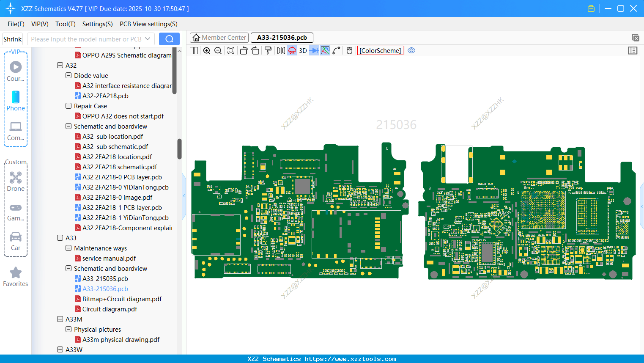644x363 pixels.
Task: Click the paint roller icon
Action: [x=268, y=51]
